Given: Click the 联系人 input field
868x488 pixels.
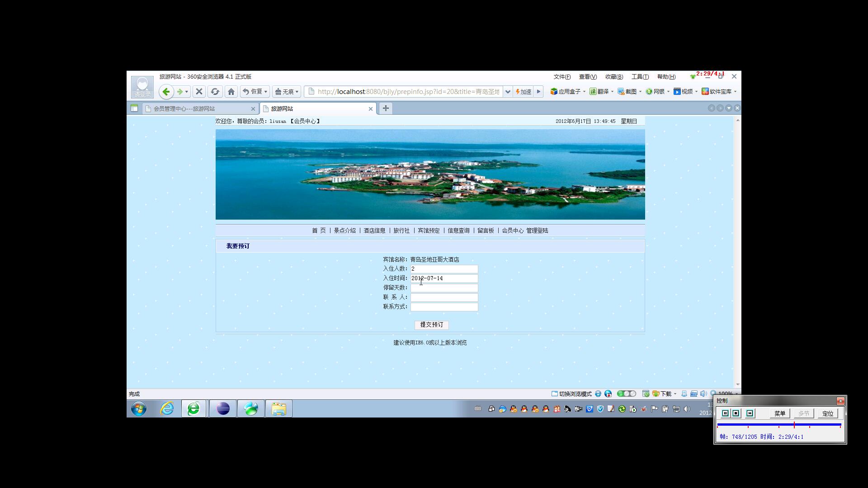Looking at the screenshot, I should coord(444,298).
